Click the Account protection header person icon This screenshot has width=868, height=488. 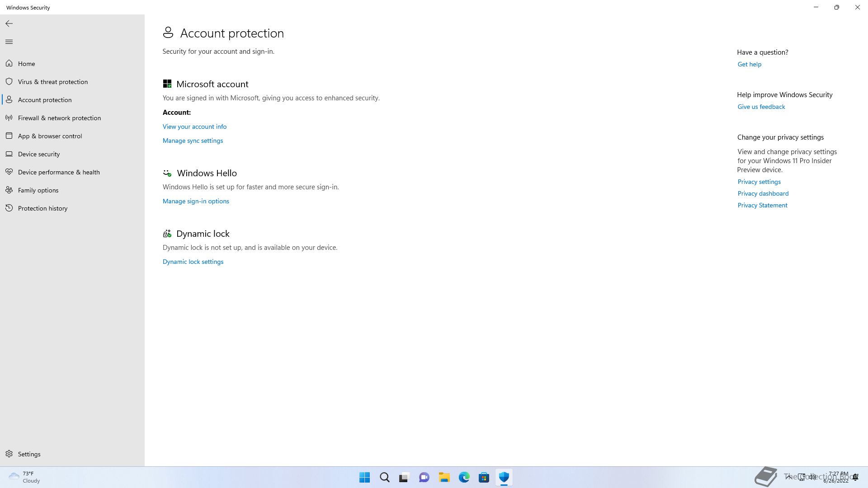(x=168, y=33)
